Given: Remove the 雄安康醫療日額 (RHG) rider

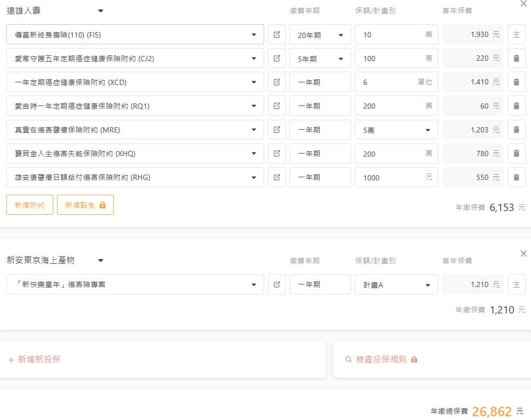Looking at the screenshot, I should tap(516, 177).
